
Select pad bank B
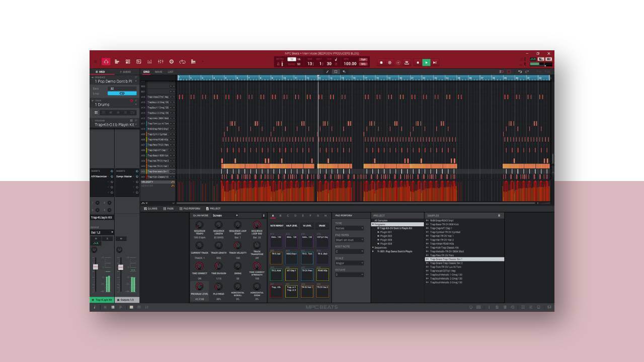click(x=280, y=216)
